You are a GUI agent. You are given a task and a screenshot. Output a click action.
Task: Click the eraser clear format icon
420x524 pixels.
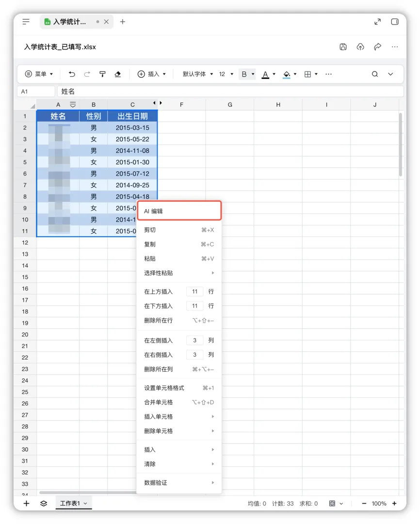118,74
